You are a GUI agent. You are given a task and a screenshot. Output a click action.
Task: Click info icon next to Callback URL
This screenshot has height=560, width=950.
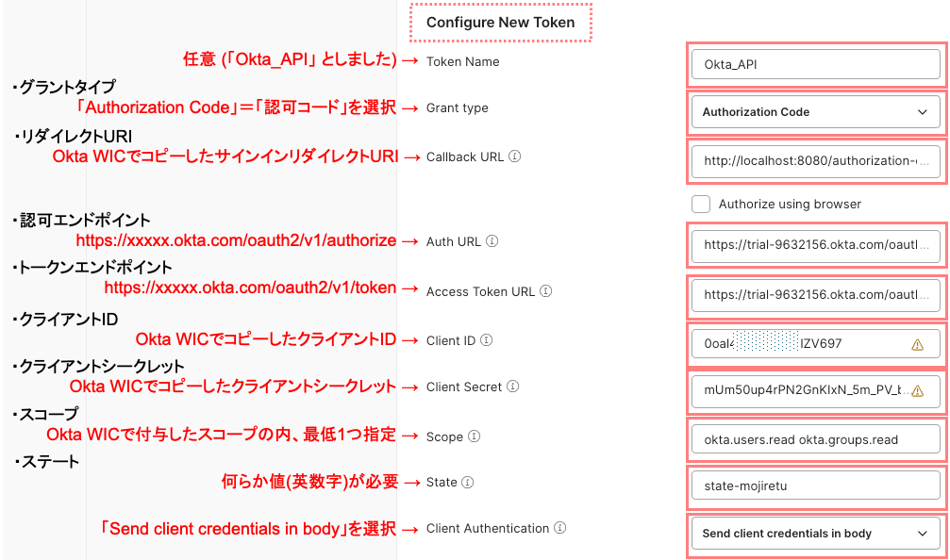tap(514, 156)
